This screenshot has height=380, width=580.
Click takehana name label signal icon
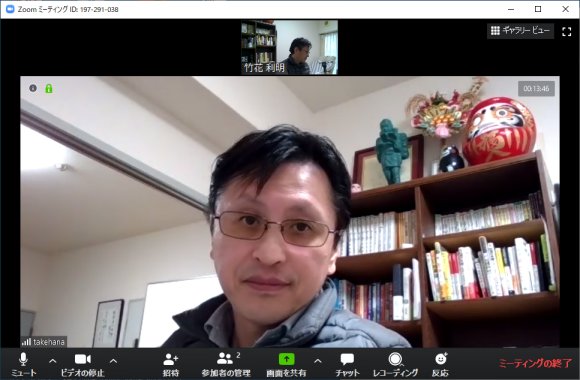tap(26, 342)
